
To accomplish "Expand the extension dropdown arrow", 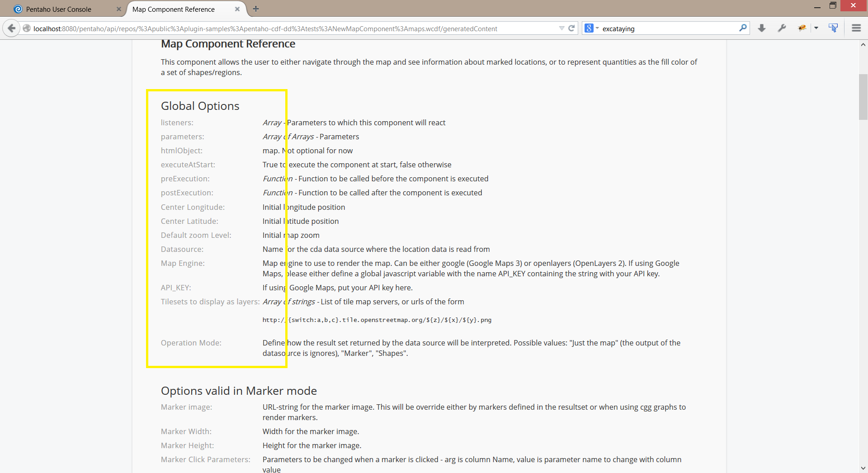I will (x=816, y=28).
